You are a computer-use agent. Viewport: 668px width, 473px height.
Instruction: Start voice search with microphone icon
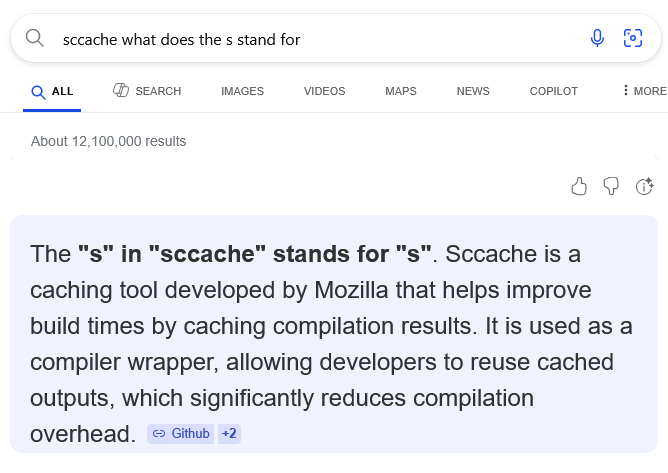tap(597, 39)
